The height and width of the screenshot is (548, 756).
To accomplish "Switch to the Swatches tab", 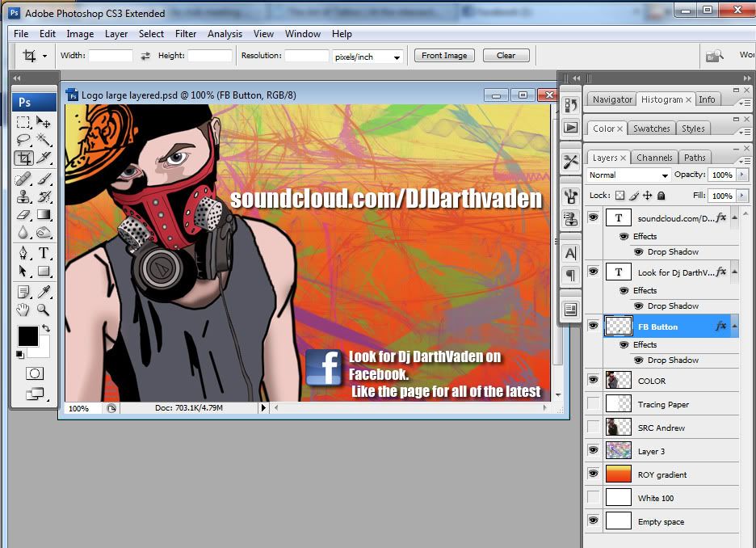I will coord(651,129).
